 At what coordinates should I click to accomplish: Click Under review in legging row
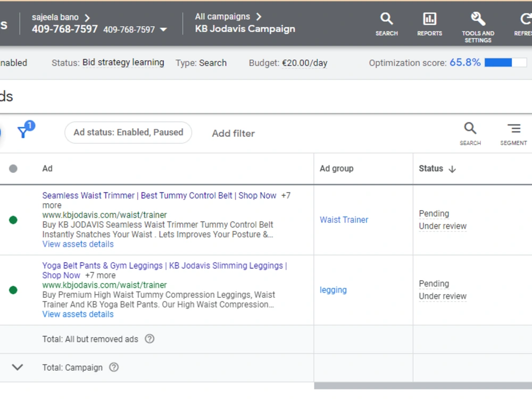point(443,296)
